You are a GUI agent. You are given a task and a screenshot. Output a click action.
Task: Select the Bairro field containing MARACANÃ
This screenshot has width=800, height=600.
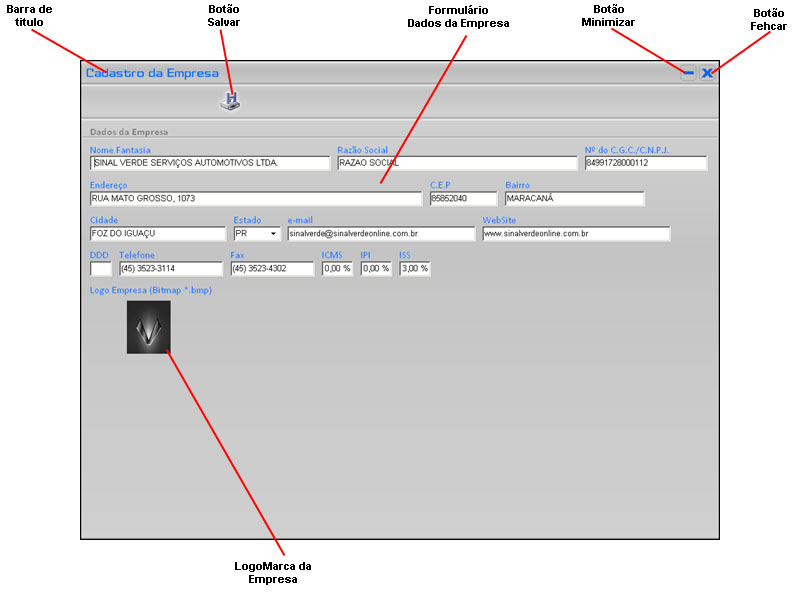(x=574, y=199)
